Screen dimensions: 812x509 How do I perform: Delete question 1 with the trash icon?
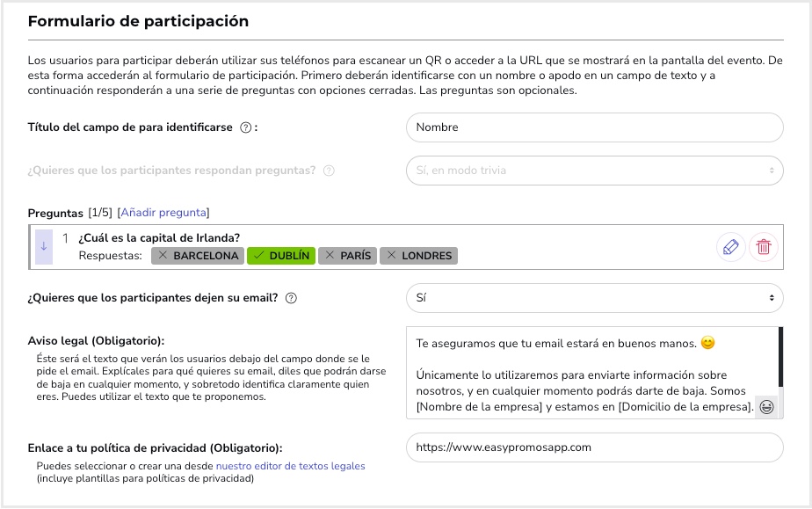(x=764, y=247)
